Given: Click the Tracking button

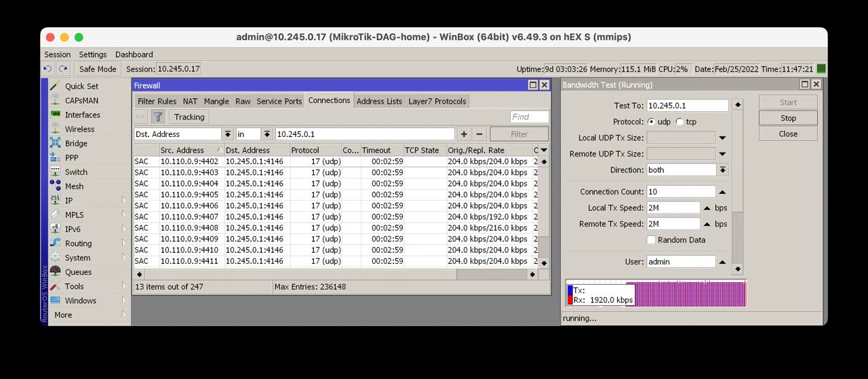Looking at the screenshot, I should pos(189,117).
